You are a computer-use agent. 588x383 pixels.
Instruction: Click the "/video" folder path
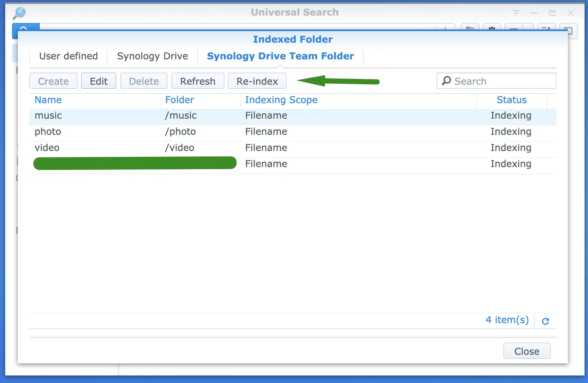pyautogui.click(x=180, y=148)
